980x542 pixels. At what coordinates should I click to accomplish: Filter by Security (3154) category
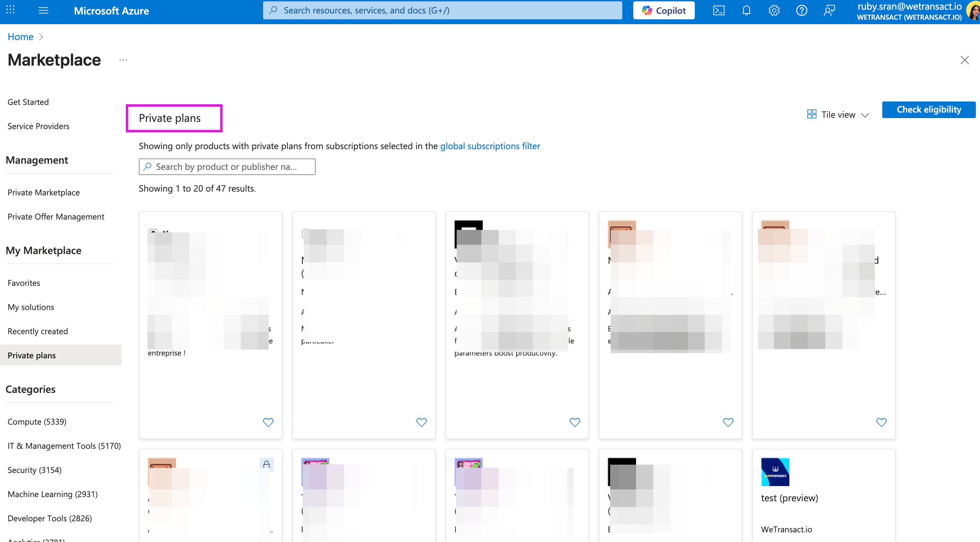tap(35, 470)
